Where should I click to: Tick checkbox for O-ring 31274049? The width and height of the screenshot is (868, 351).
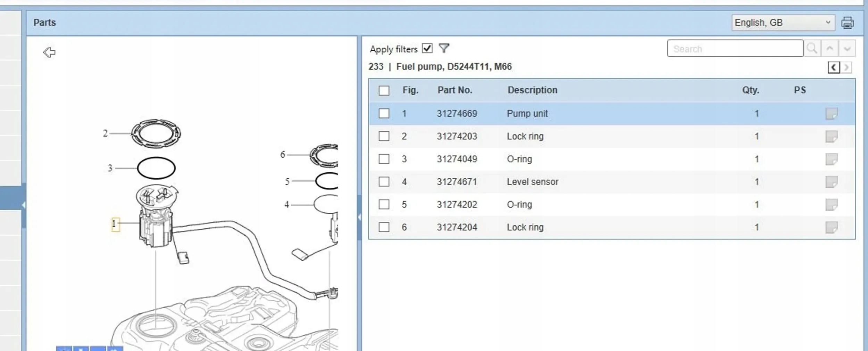(x=384, y=159)
